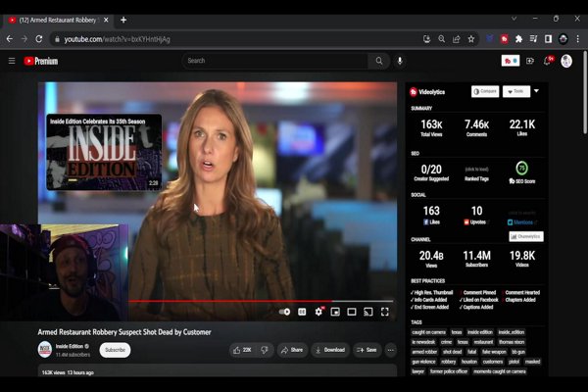588x392 pixels.
Task: Bookmark this page with the star icon
Action: pos(471,39)
